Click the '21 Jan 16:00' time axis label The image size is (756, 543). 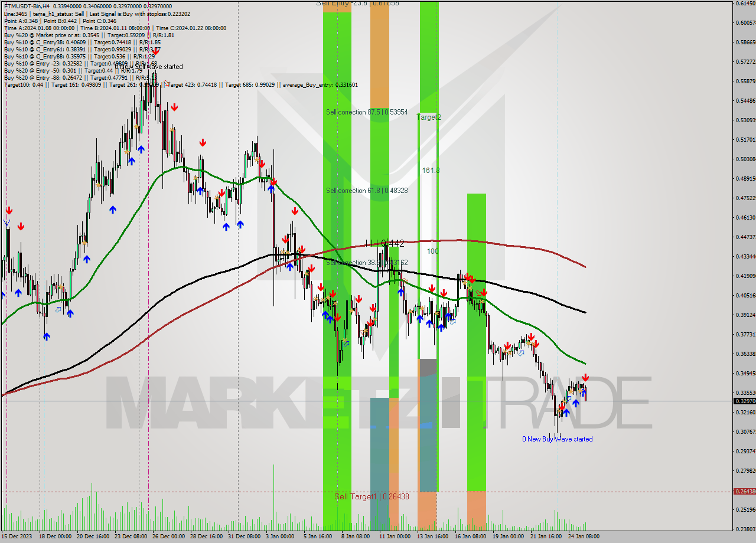(546, 537)
